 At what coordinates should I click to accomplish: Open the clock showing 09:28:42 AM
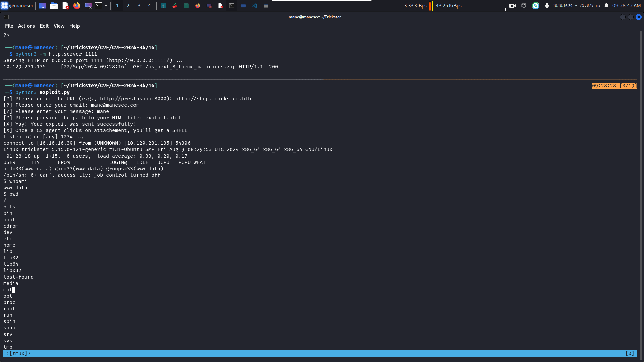[627, 6]
